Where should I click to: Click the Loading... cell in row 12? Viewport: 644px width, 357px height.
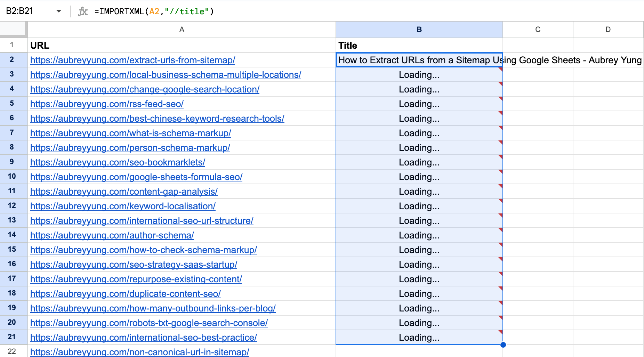[419, 206]
